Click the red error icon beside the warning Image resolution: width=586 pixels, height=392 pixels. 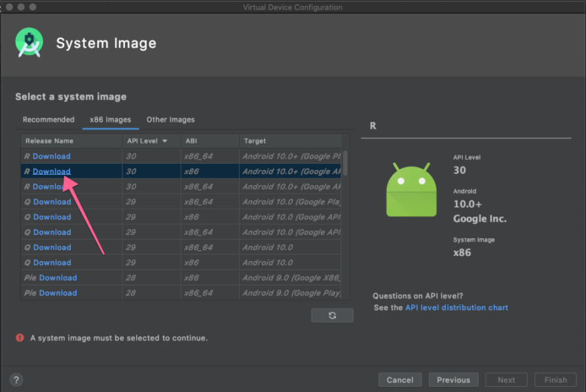(x=20, y=338)
